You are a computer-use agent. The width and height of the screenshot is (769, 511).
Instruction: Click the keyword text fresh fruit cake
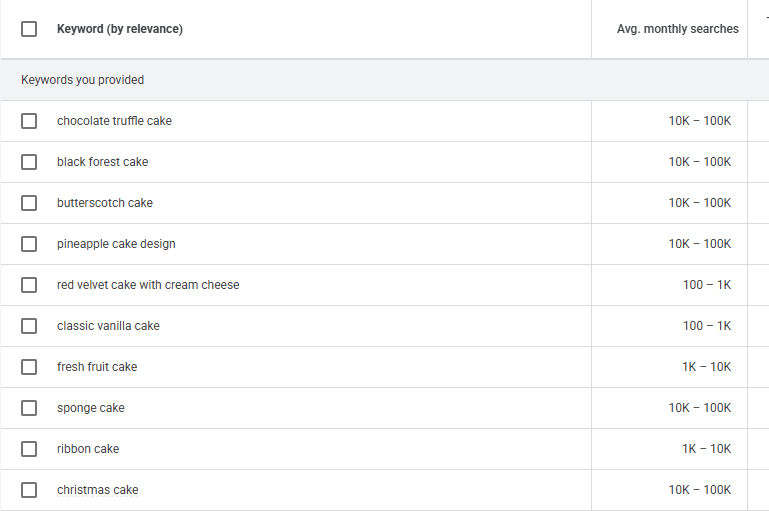coord(97,367)
